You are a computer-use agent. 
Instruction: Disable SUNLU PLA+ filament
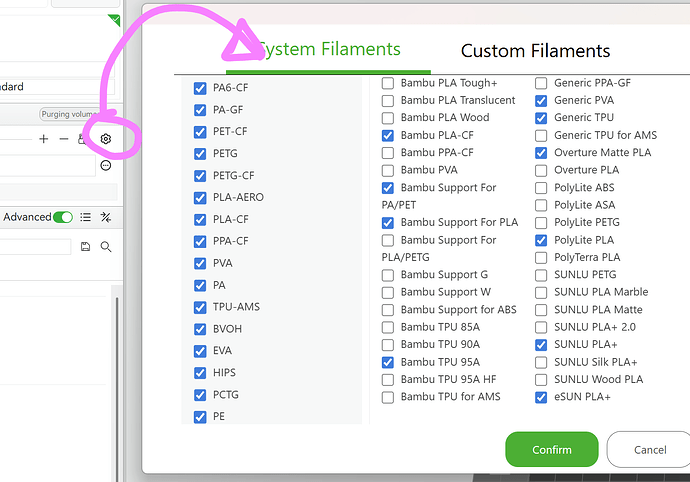point(541,345)
